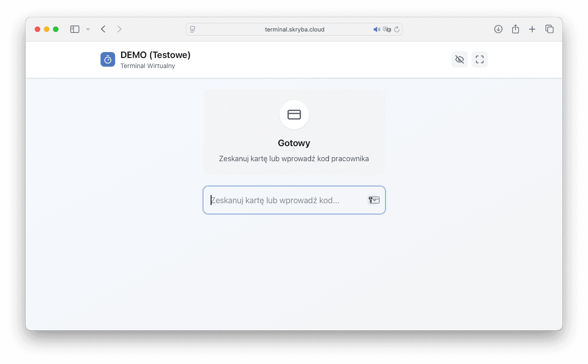Show Safari downloads
Image resolution: width=588 pixels, height=364 pixels.
coord(498,29)
